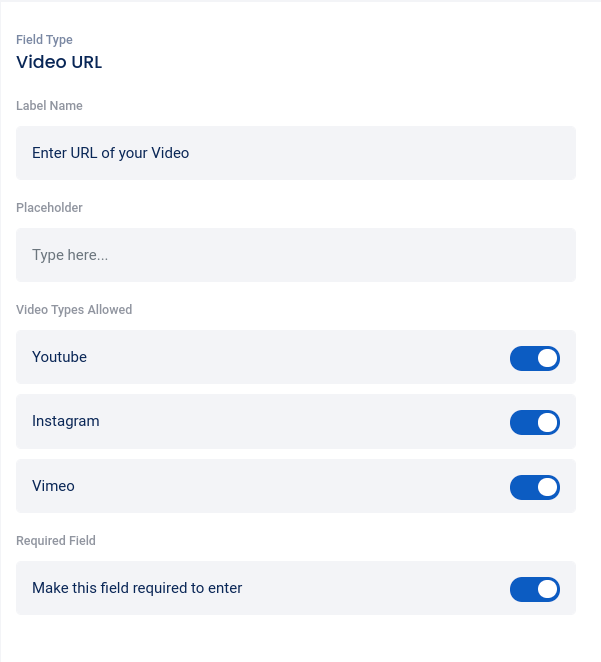The height and width of the screenshot is (662, 601).
Task: Click the "Instagram" label text
Action: (x=66, y=421)
